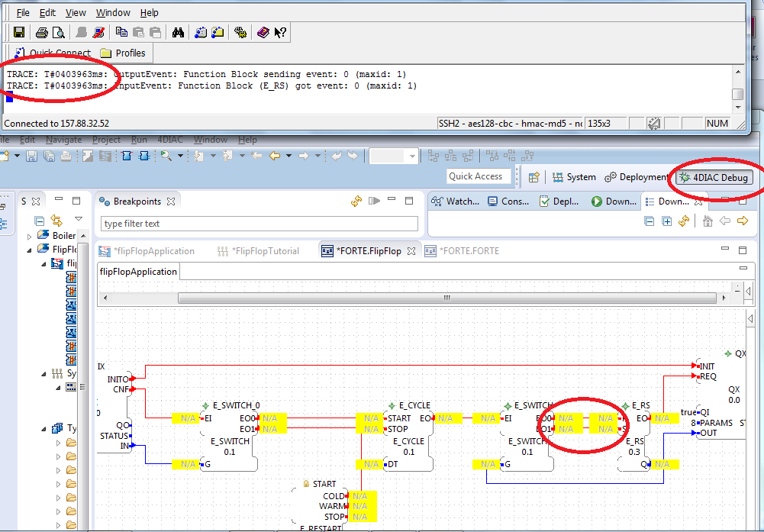764x532 pixels.
Task: Open Window menu in SSH client
Action: [x=113, y=13]
